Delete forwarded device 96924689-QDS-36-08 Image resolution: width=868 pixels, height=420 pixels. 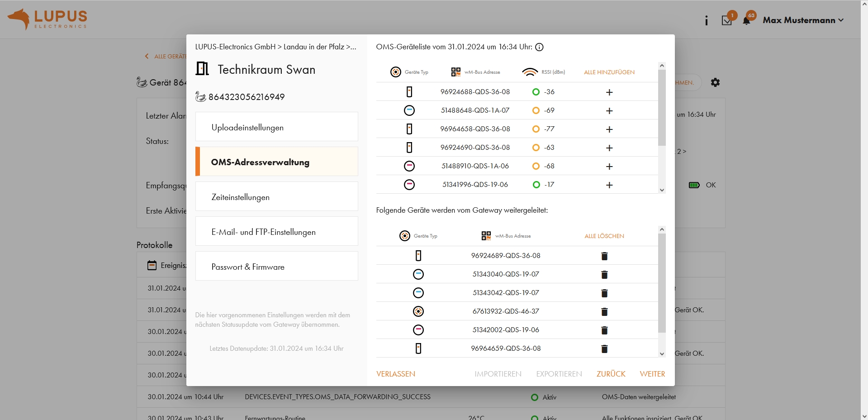[x=604, y=256]
